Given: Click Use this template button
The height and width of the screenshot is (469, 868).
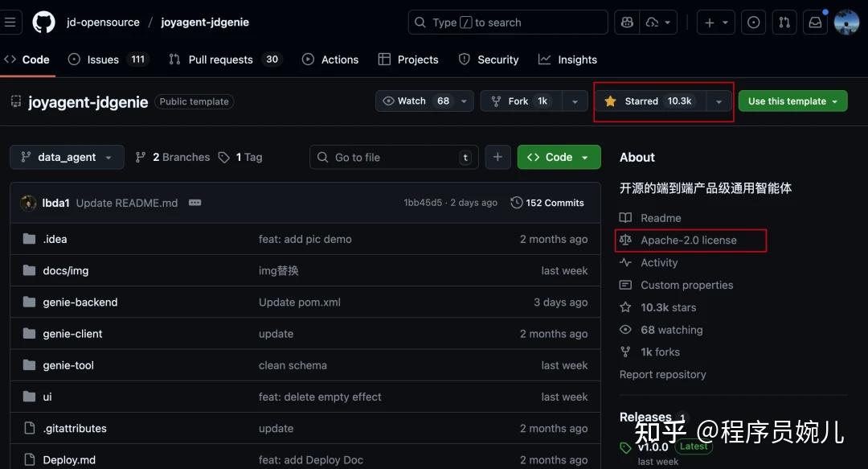Looking at the screenshot, I should [x=792, y=101].
